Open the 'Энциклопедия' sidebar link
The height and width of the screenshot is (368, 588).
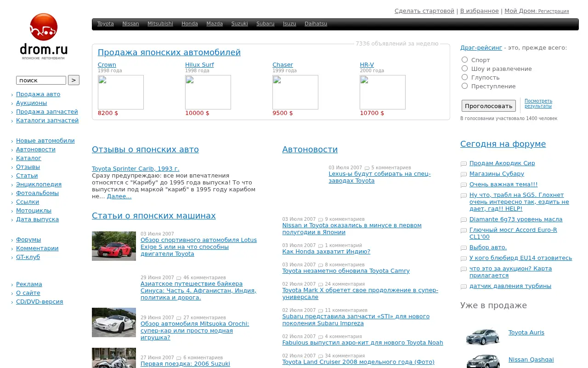(39, 184)
